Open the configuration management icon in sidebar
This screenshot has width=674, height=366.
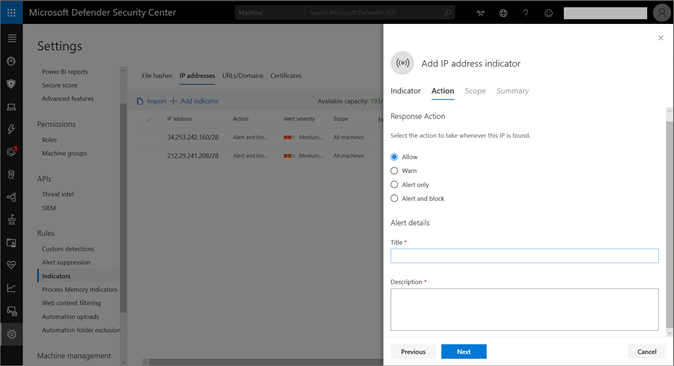pos(12,311)
